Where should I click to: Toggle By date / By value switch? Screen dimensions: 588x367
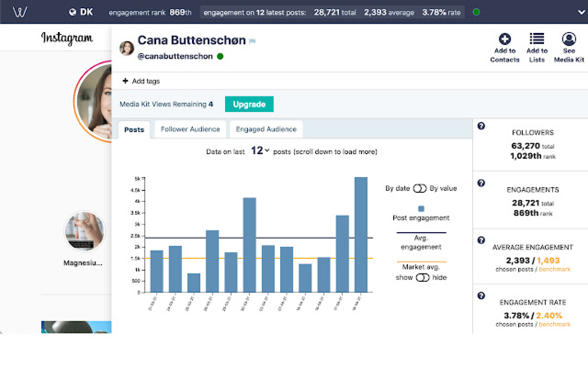click(x=420, y=188)
